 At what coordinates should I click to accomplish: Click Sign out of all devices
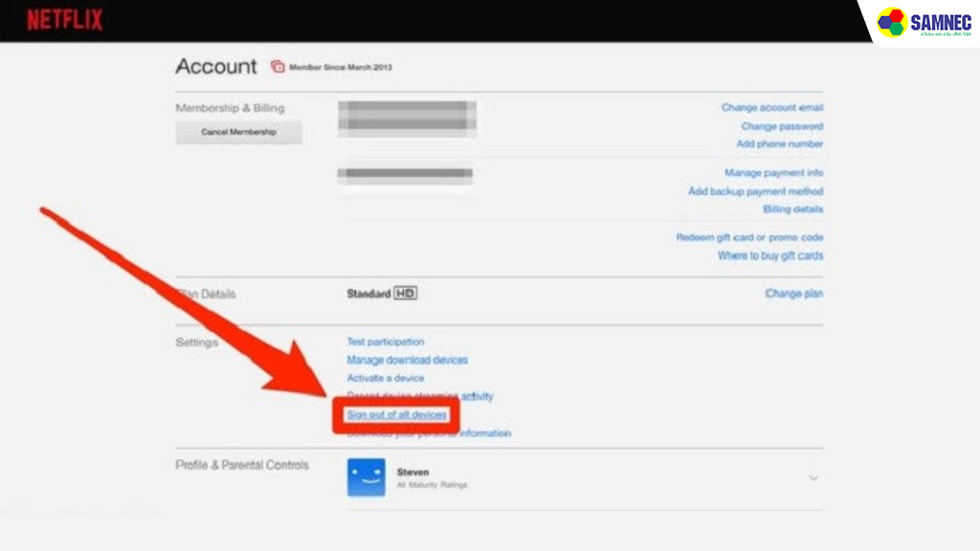pos(396,414)
